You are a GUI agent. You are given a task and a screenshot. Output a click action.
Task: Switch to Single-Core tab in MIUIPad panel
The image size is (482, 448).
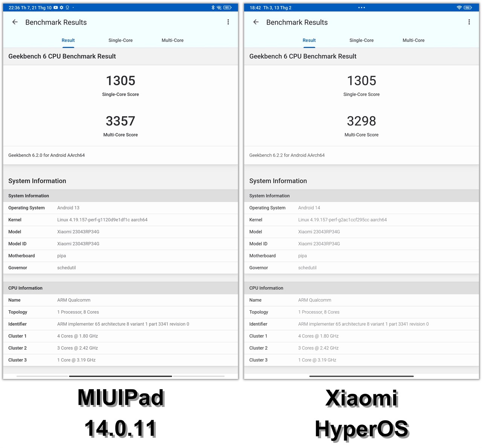tap(120, 40)
